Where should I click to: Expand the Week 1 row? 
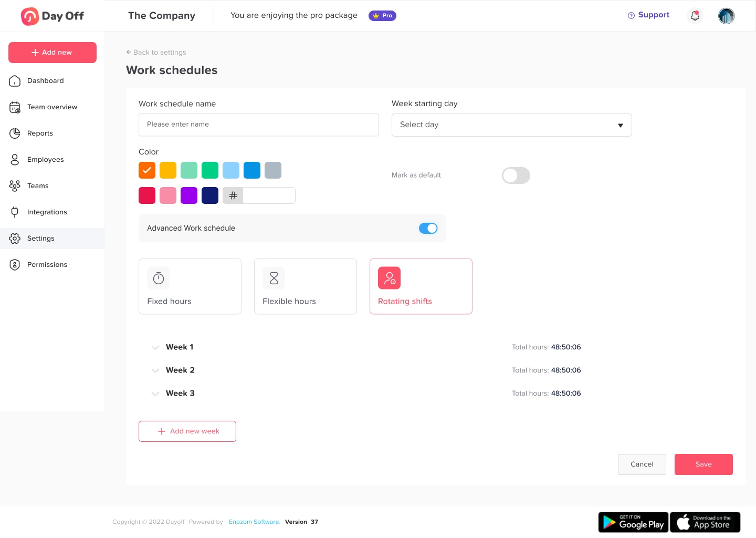[x=155, y=347]
